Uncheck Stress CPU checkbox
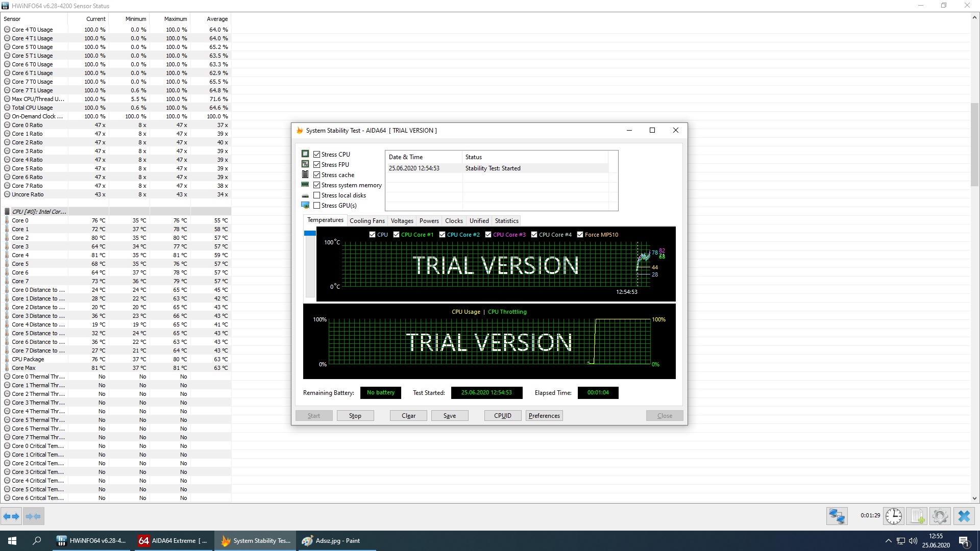Screen dimensions: 980x551 pos(317,154)
